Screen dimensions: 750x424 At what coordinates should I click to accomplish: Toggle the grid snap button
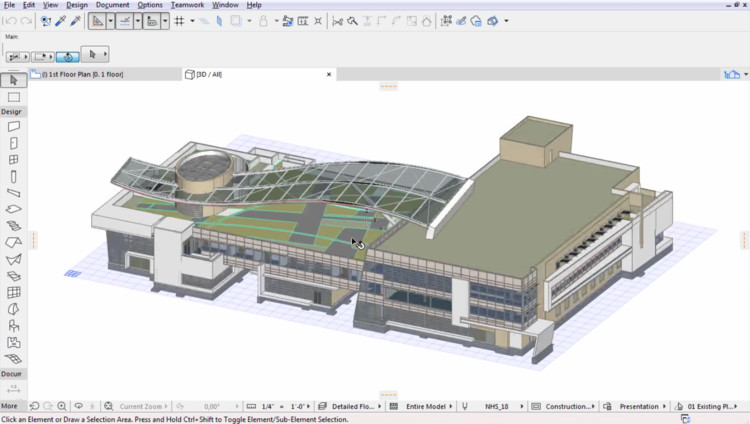(x=179, y=20)
